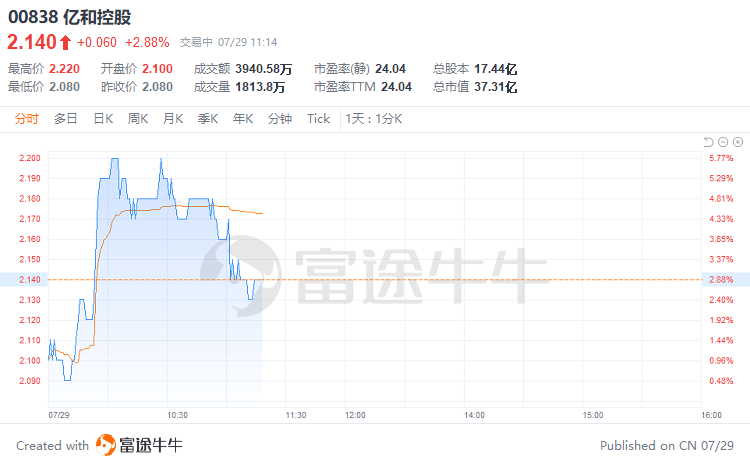Open the Tick data tab
Viewport: 750px width, 466px height.
coord(318,118)
